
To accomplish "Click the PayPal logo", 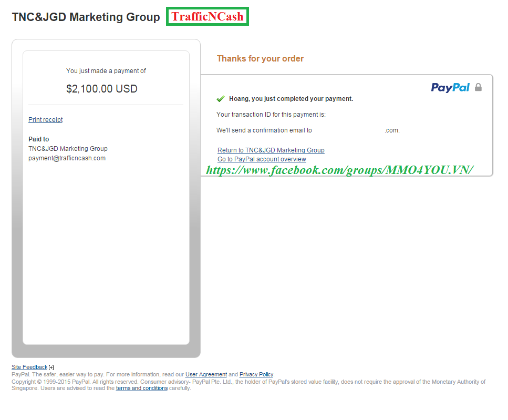I will pyautogui.click(x=450, y=87).
